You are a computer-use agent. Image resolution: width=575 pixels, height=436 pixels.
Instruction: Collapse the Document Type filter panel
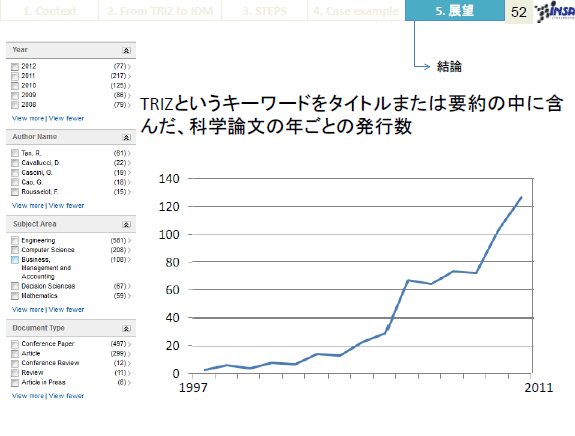tap(126, 329)
